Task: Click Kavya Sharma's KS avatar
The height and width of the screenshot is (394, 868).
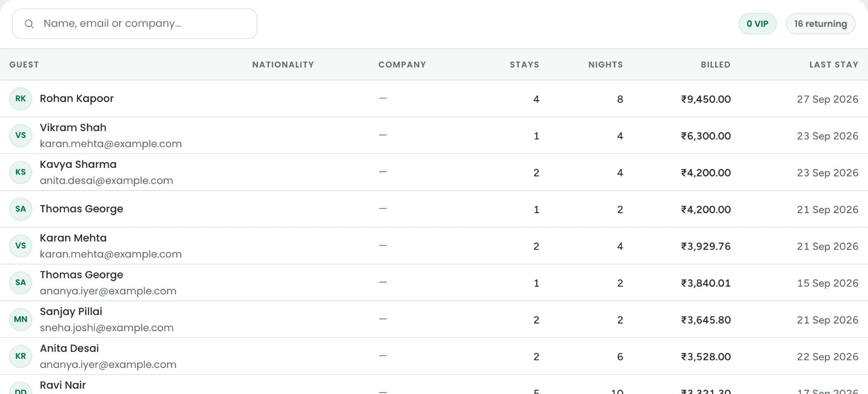Action: coord(21,172)
